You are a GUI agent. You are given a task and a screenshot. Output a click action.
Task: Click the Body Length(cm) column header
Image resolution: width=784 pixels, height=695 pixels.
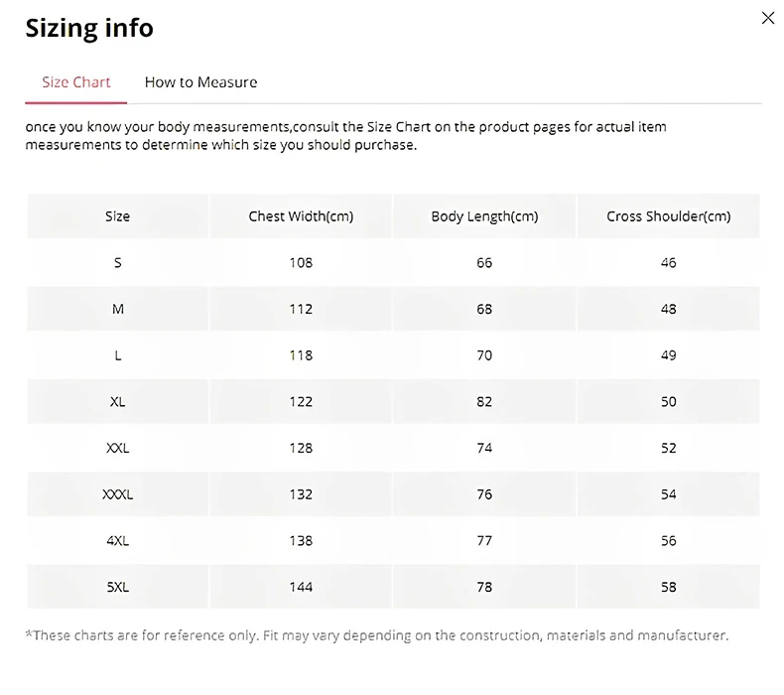[484, 216]
